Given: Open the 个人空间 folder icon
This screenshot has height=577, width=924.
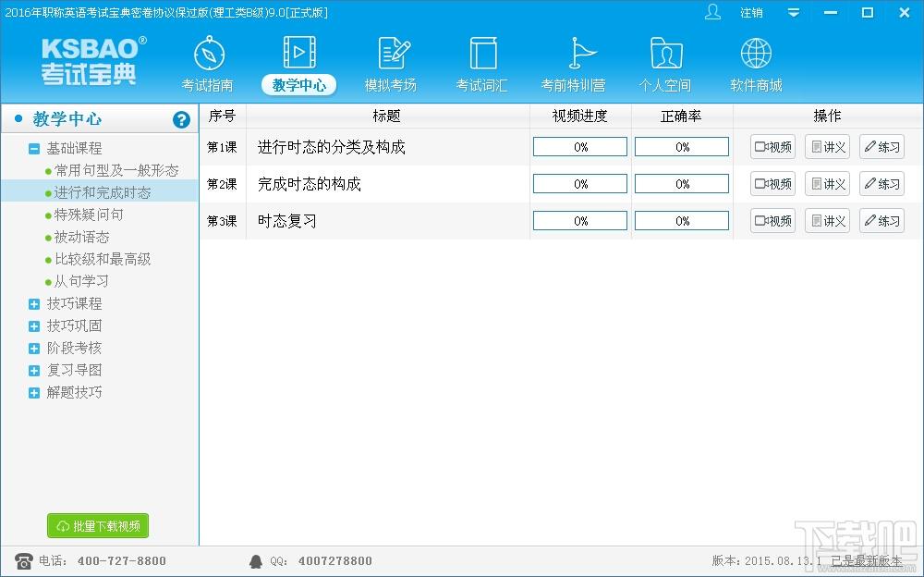Looking at the screenshot, I should pos(665,54).
